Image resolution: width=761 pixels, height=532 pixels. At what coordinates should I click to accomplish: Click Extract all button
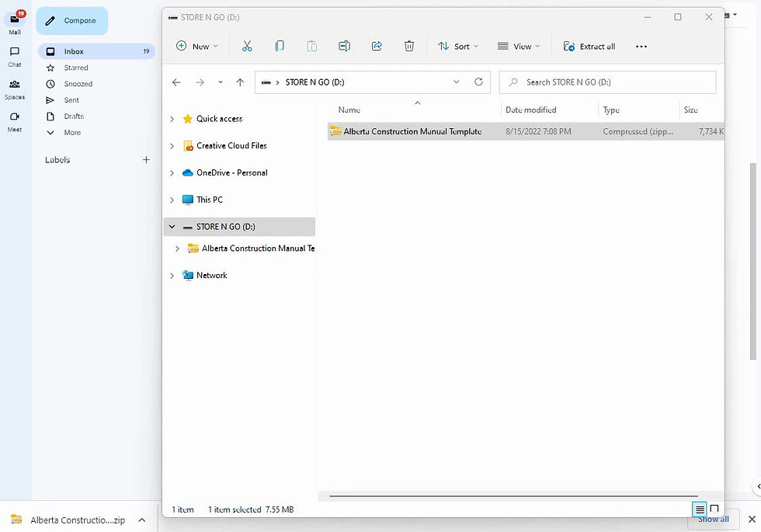[589, 46]
